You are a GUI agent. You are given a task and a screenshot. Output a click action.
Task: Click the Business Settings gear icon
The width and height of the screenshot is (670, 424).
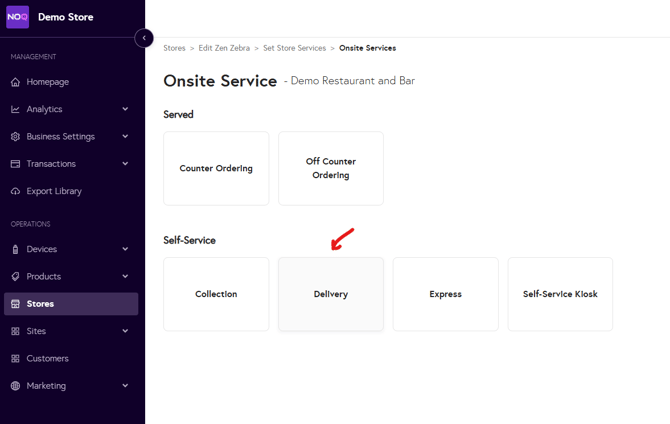(x=15, y=137)
